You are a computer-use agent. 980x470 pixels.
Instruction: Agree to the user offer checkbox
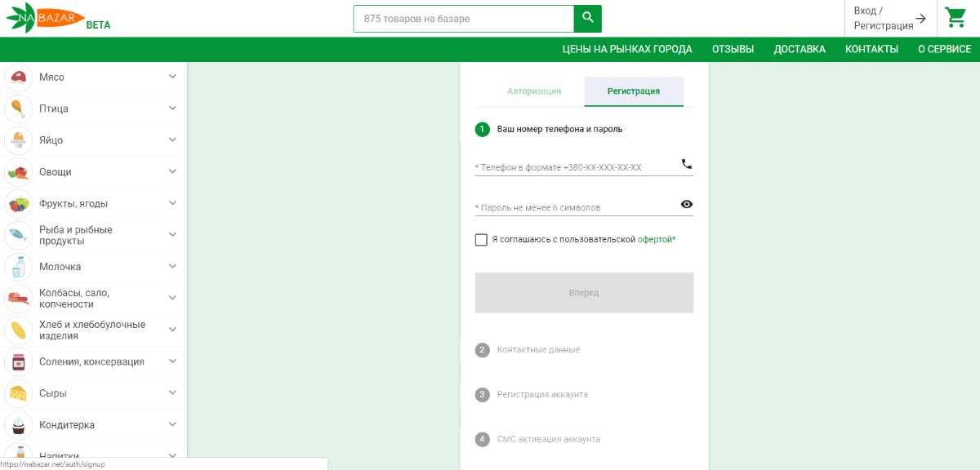point(481,240)
